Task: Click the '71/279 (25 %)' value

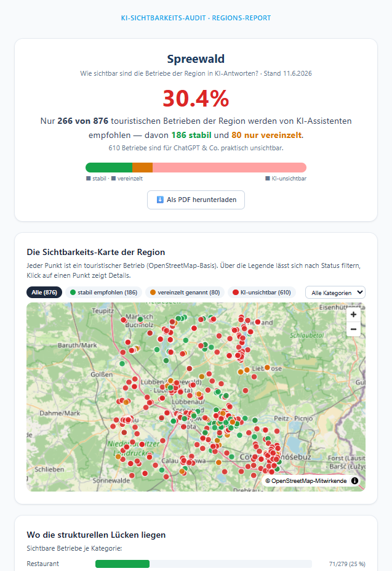Action: click(x=347, y=564)
